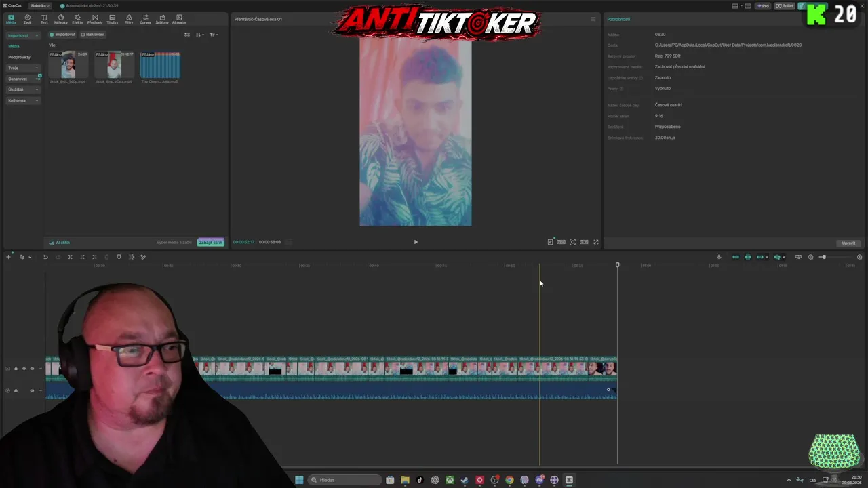Click the undo icon

pos(45,257)
